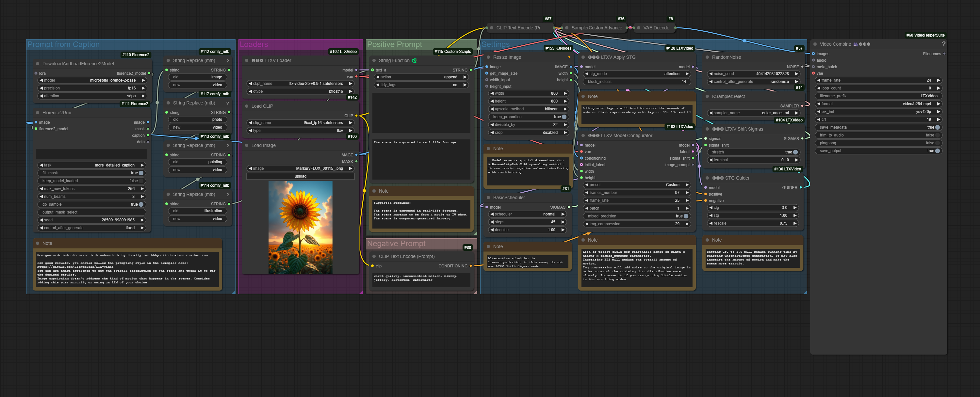Click collapse dot on VAE Decode node
This screenshot has height=397, width=980.
pos(638,28)
